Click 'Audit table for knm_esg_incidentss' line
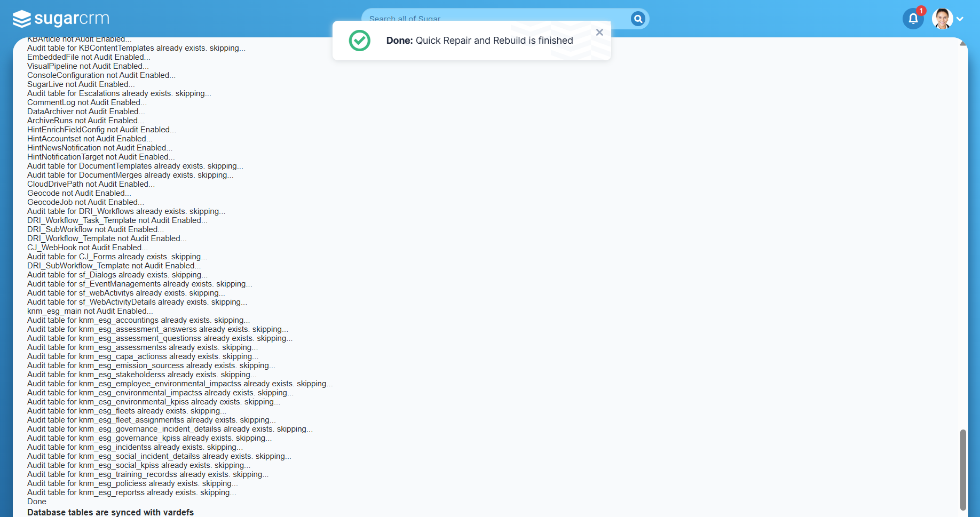Image resolution: width=980 pixels, height=517 pixels. pos(135,447)
